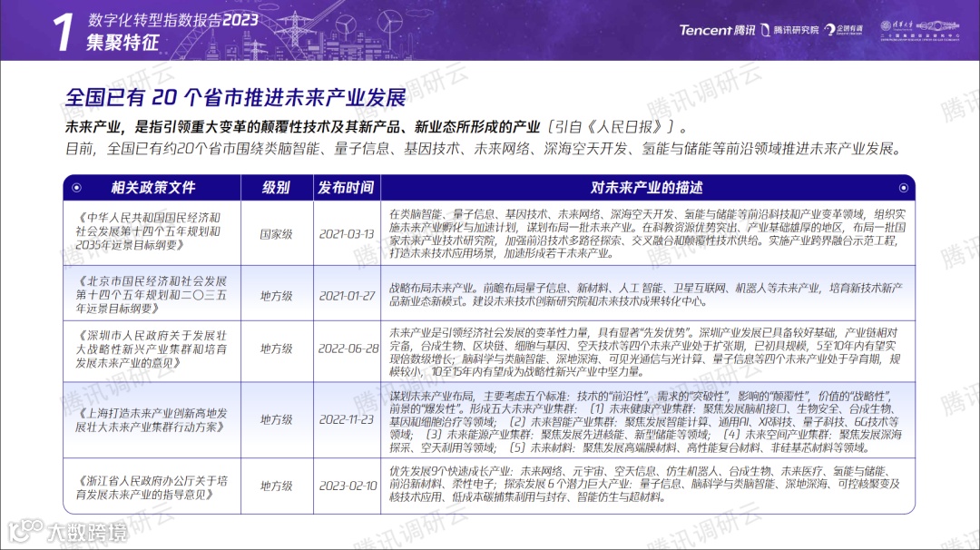Click the date 2022-11-23
Screen dimensions: 980x550
pos(347,420)
